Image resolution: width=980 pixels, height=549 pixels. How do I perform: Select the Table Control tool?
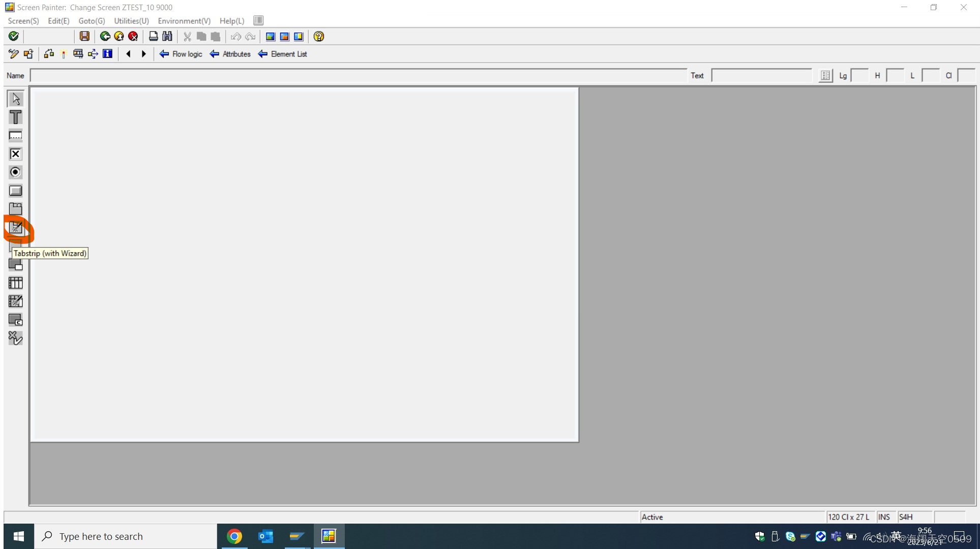point(15,283)
